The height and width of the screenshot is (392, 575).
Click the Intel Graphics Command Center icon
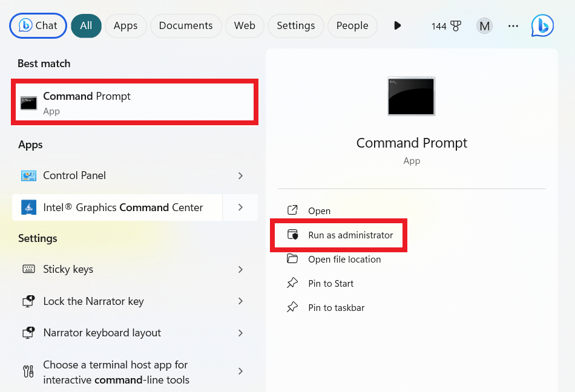28,207
